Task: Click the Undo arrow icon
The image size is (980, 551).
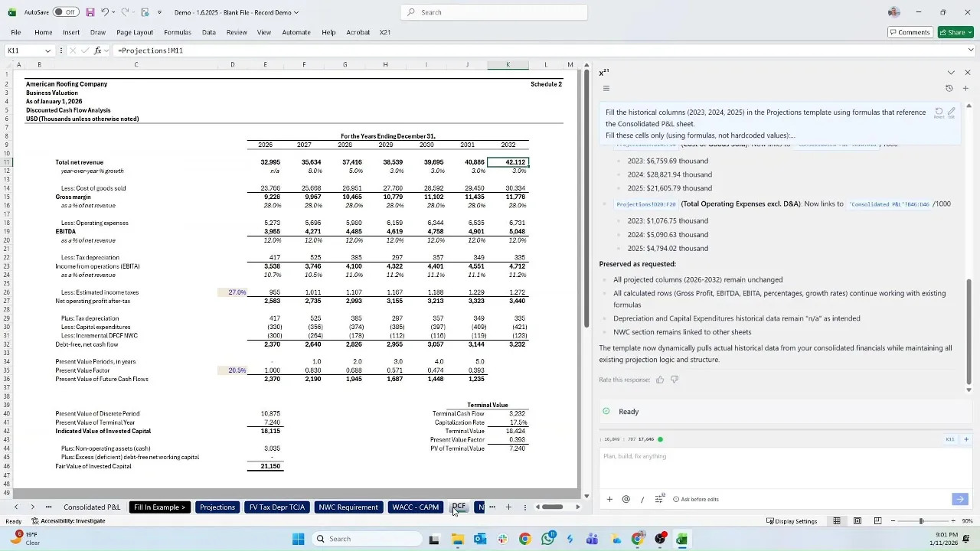Action: (x=105, y=12)
